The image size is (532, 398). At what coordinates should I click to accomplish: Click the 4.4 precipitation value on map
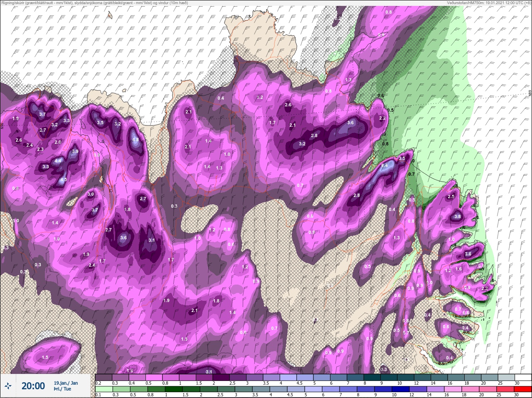tap(58, 161)
